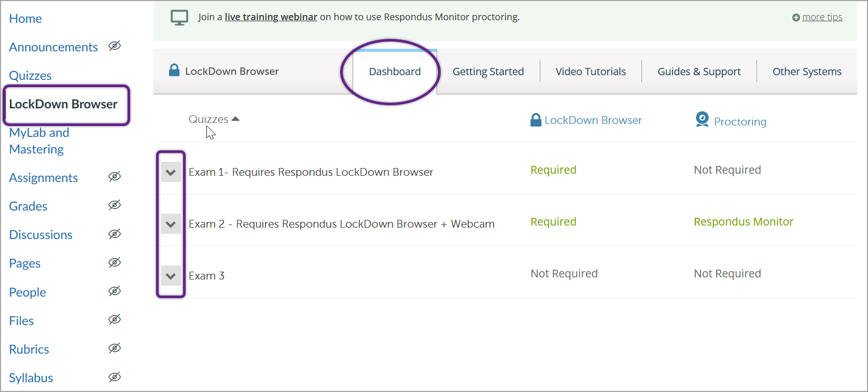
Task: Toggle the hidden eye icon next to People
Action: 115,291
